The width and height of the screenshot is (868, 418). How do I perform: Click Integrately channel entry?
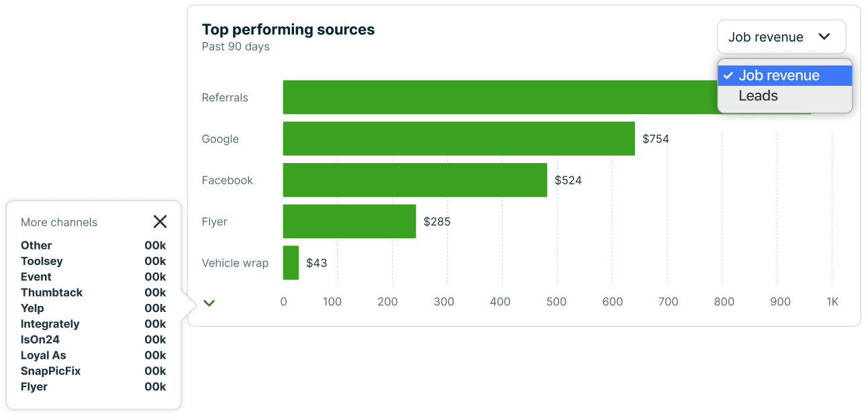pos(50,324)
